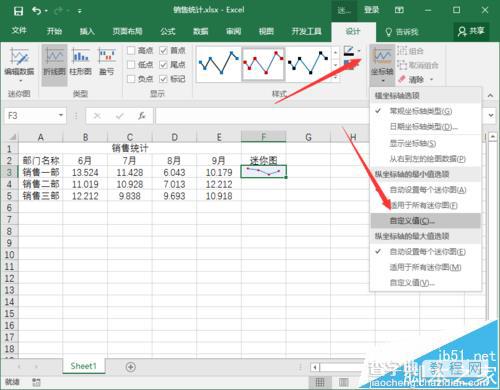Expand the formula bar chevron
Screen dimensions: 500x390
(x=491, y=115)
